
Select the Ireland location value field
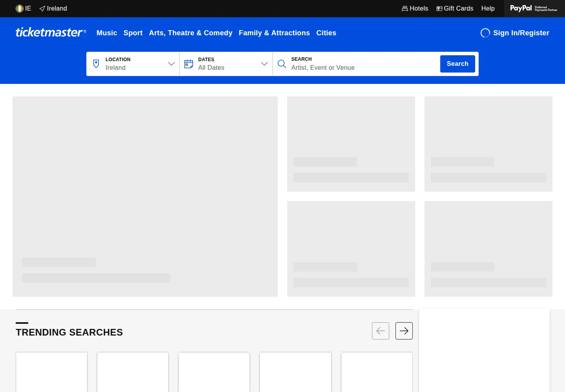pyautogui.click(x=115, y=68)
